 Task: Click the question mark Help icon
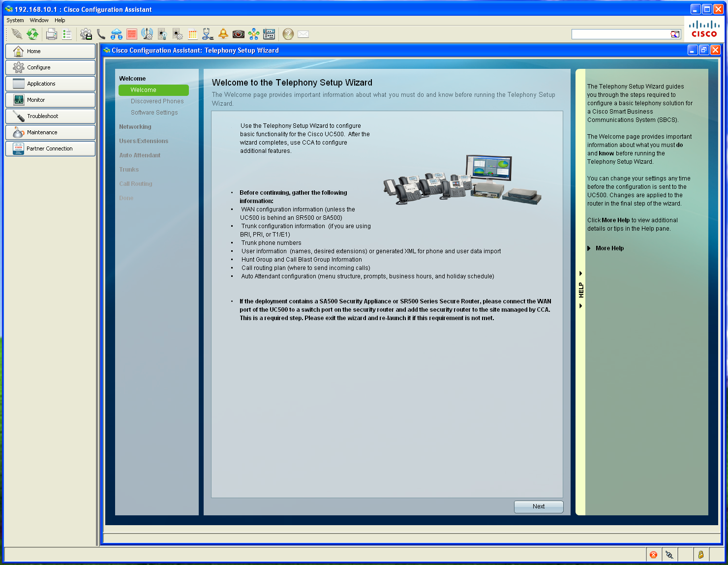[288, 34]
